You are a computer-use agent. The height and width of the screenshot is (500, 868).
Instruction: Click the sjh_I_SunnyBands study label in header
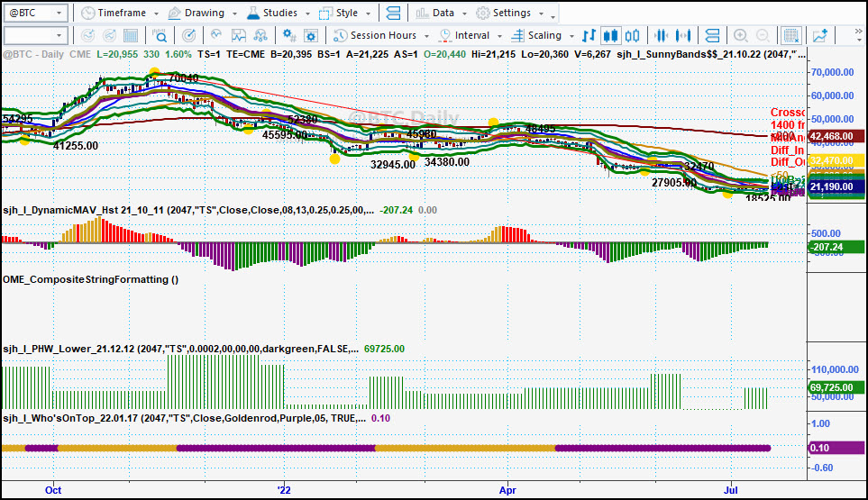click(711, 55)
